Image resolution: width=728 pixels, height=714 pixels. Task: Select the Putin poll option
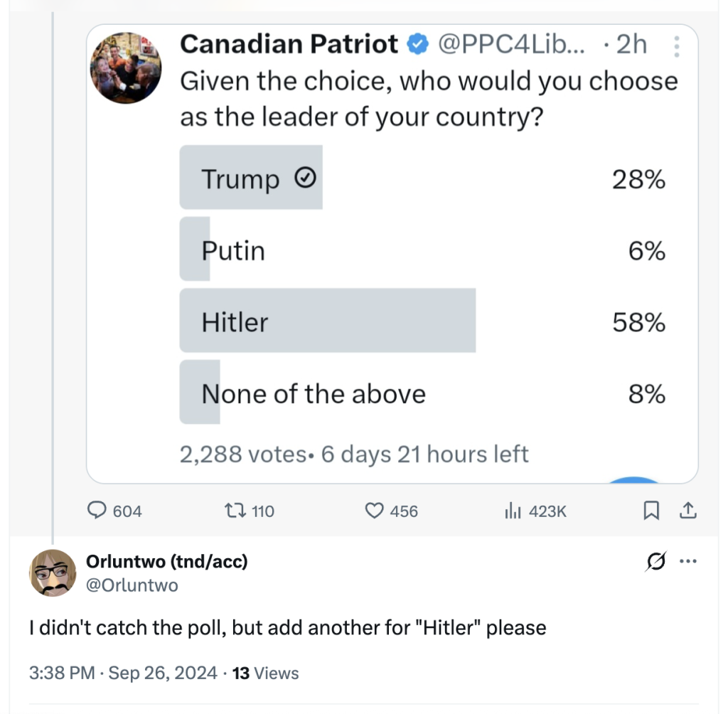pos(423,249)
